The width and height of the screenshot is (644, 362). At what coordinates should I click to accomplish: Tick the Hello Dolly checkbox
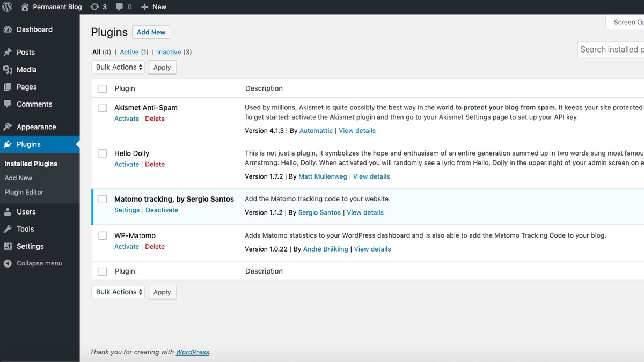point(103,153)
